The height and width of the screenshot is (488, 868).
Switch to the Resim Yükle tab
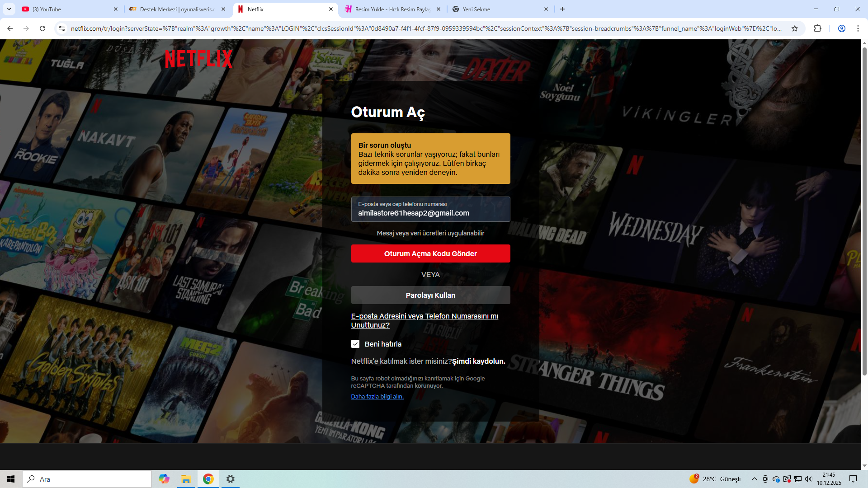[x=392, y=9]
